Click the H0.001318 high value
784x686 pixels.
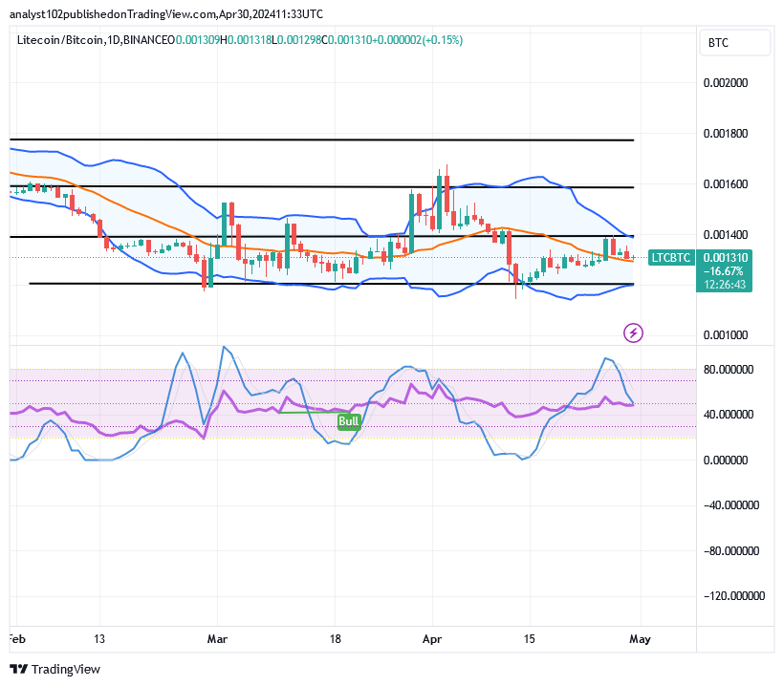pyautogui.click(x=246, y=40)
